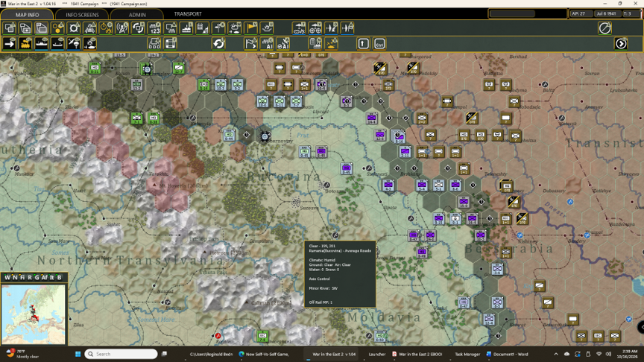Select the amphibious transport ship icon
Image resolution: width=644 pixels, height=362 pixels.
tap(57, 43)
